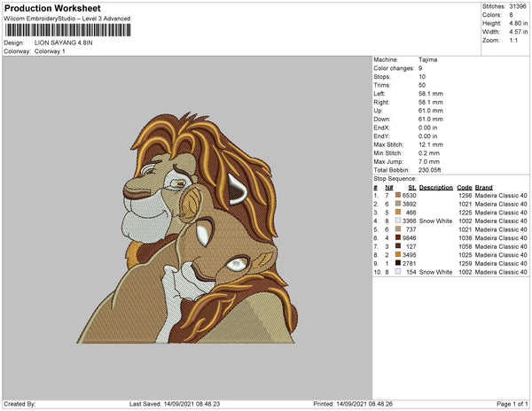Viewport: 532px width, 411px height.
Task: Select the Zoom value '1:1'
Action: click(513, 41)
